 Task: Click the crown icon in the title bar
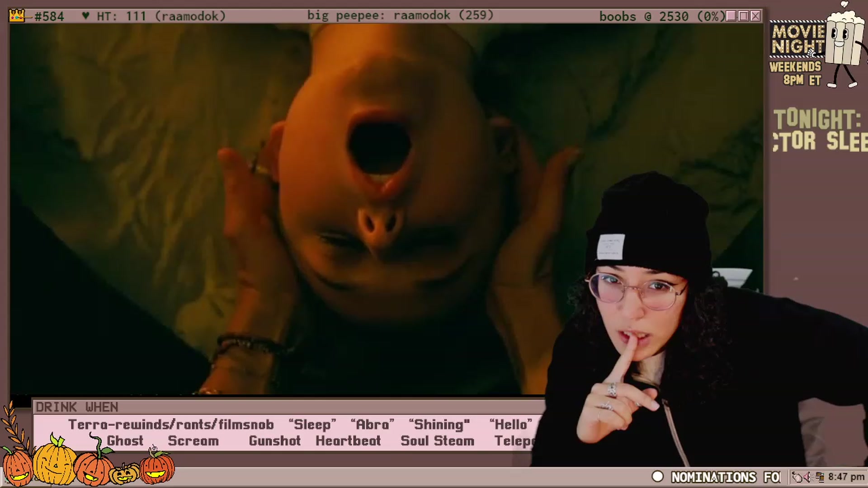pyautogui.click(x=17, y=16)
